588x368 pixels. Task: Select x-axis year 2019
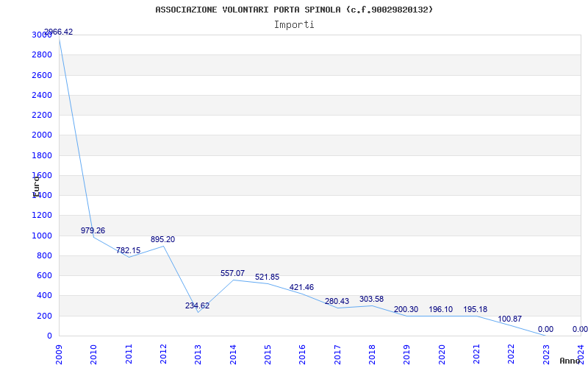tap(406, 355)
